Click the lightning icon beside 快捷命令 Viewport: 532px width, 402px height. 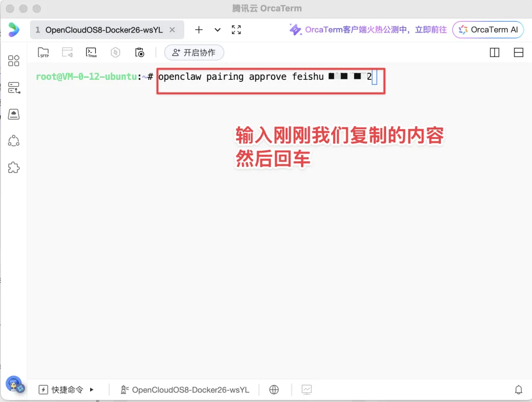pos(43,390)
